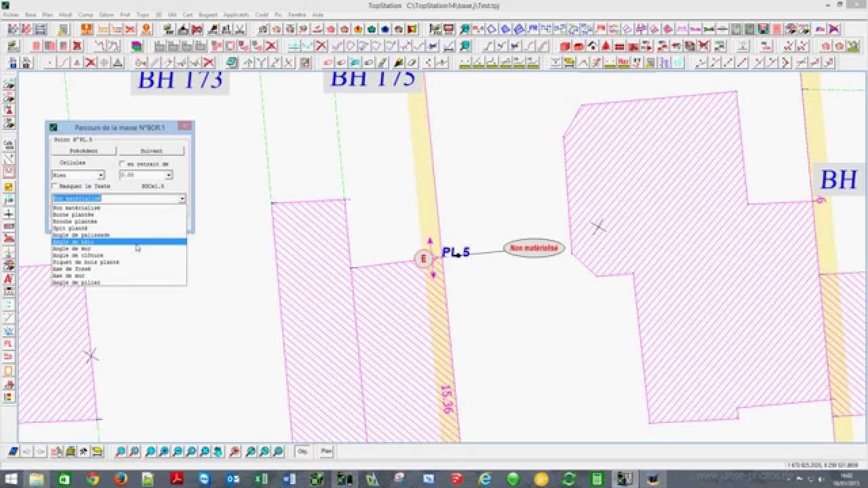Click the grey hatched square toolbar icon
This screenshot has height=488, width=868.
(x=304, y=62)
